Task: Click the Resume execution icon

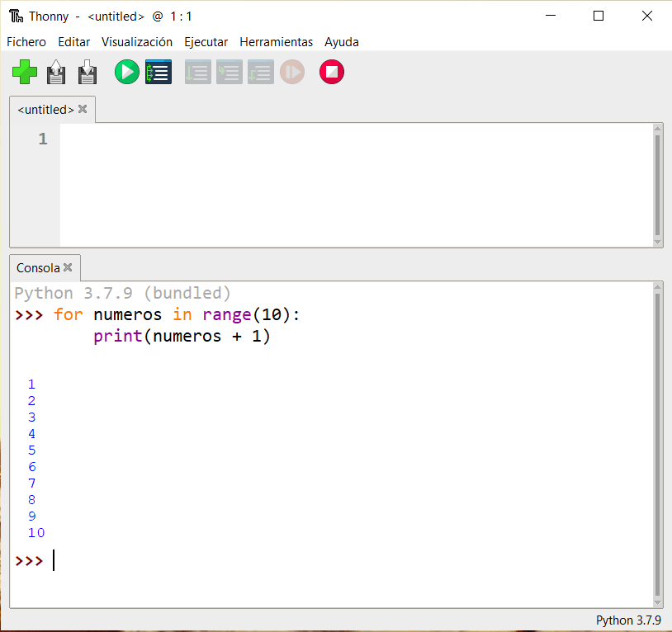Action: (292, 73)
